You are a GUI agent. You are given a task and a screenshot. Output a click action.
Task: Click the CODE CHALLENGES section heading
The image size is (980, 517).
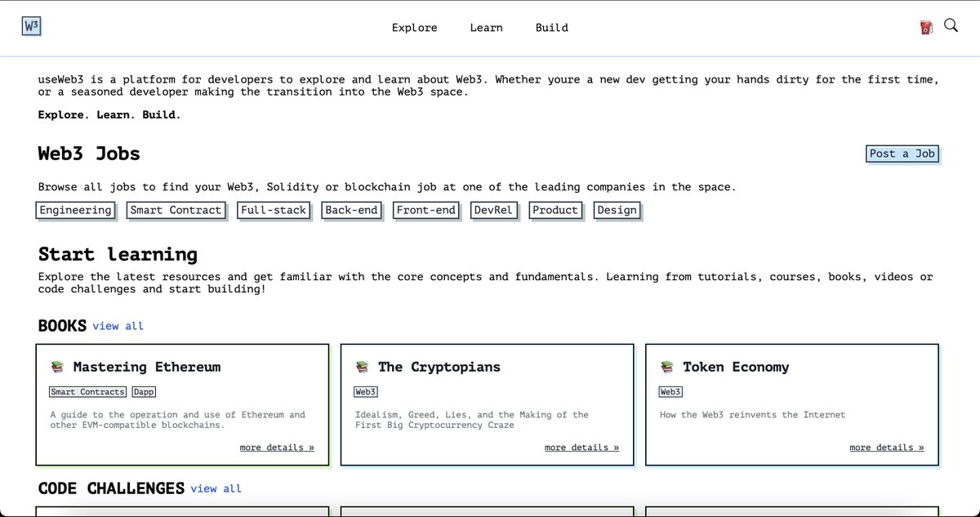click(111, 488)
